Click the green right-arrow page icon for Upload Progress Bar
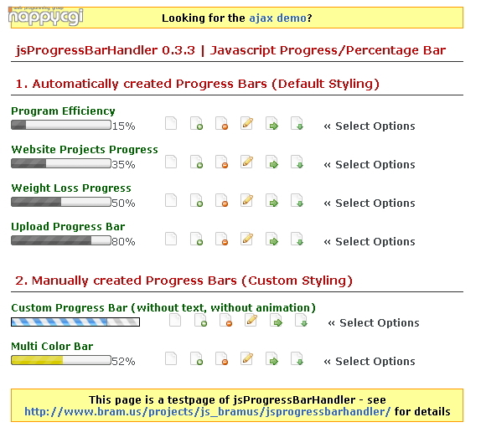 [271, 239]
